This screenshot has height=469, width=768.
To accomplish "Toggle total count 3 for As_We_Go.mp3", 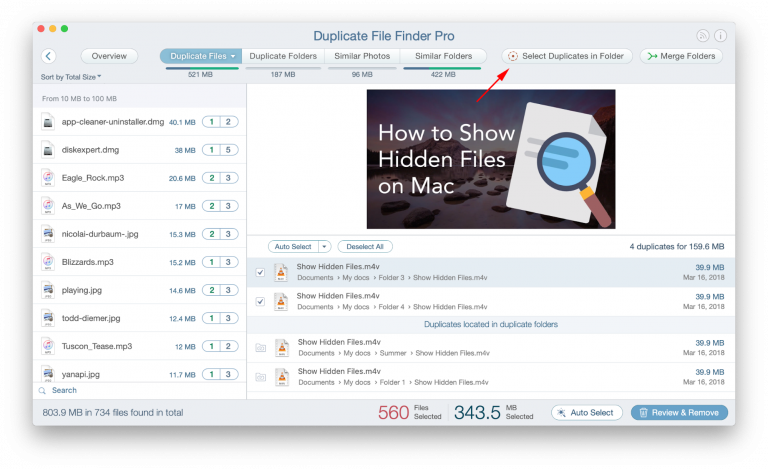I will coord(228,206).
